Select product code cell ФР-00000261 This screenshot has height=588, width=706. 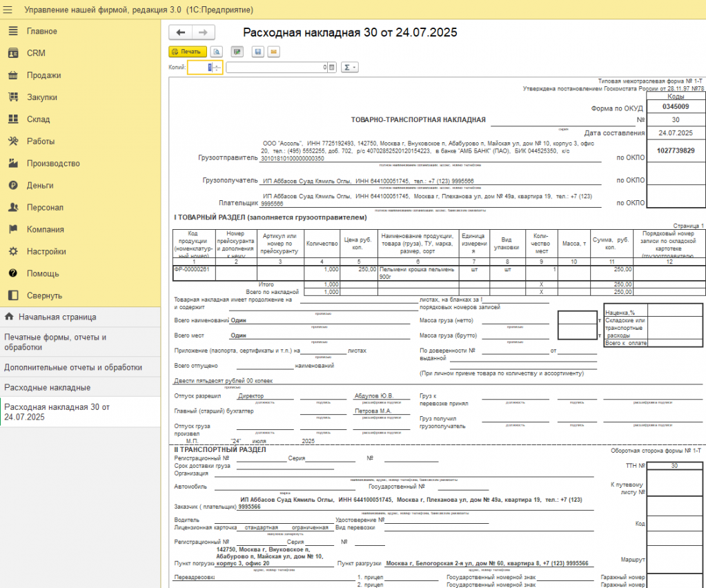[x=194, y=273]
